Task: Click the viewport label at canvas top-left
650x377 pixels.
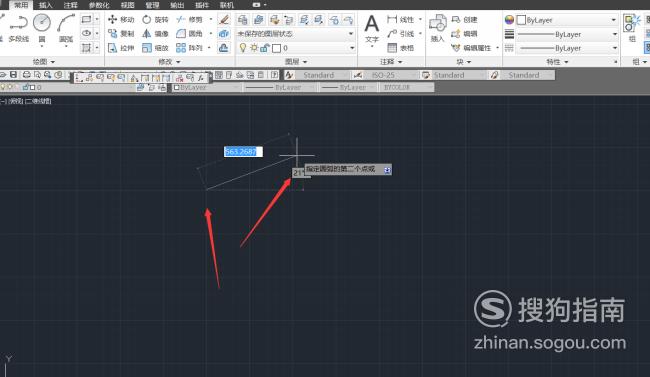Action: pos(25,101)
